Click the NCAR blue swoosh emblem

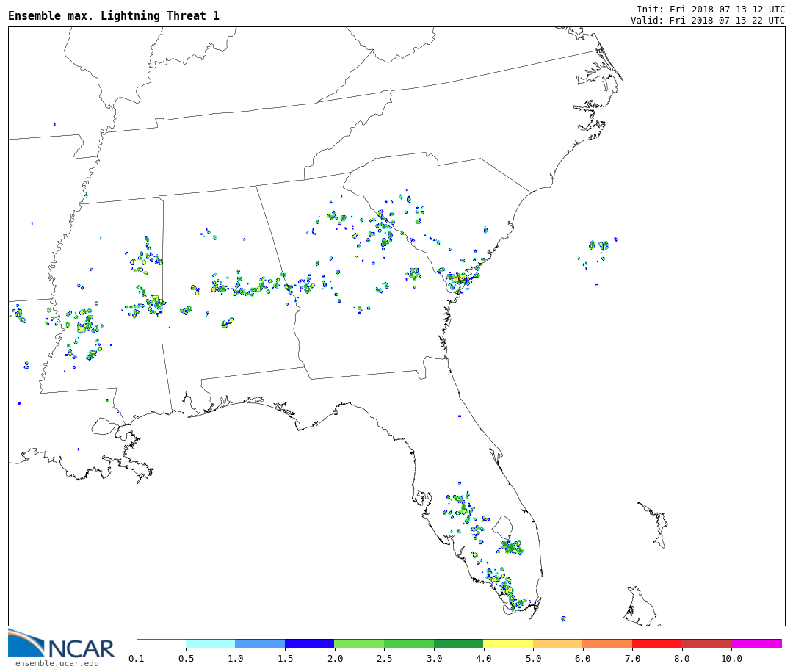[26, 642]
